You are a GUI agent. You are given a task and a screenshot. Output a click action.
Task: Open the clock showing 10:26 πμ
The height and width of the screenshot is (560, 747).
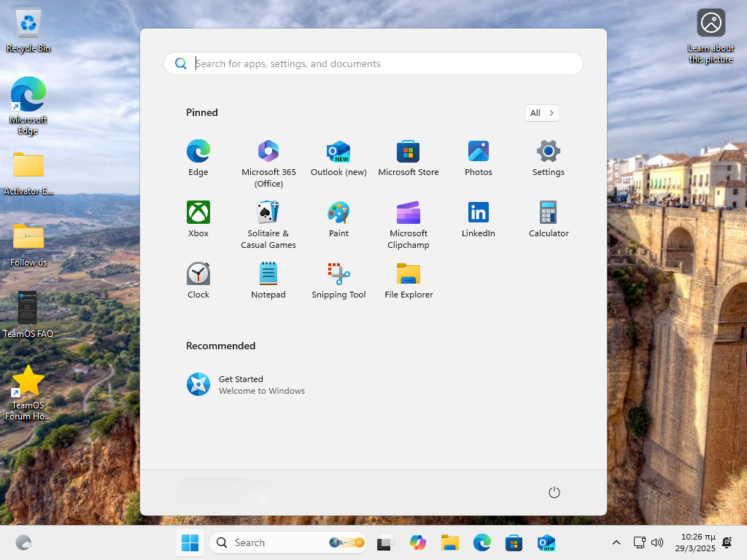[695, 542]
